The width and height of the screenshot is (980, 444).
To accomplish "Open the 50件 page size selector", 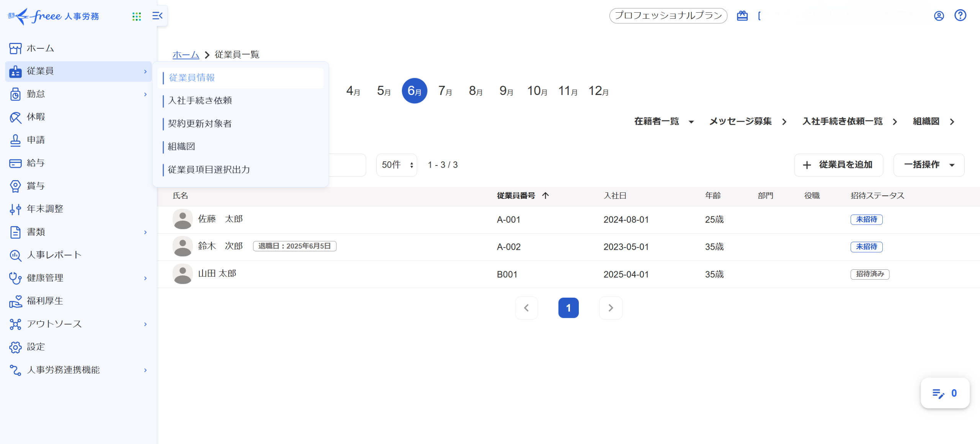I will point(397,165).
